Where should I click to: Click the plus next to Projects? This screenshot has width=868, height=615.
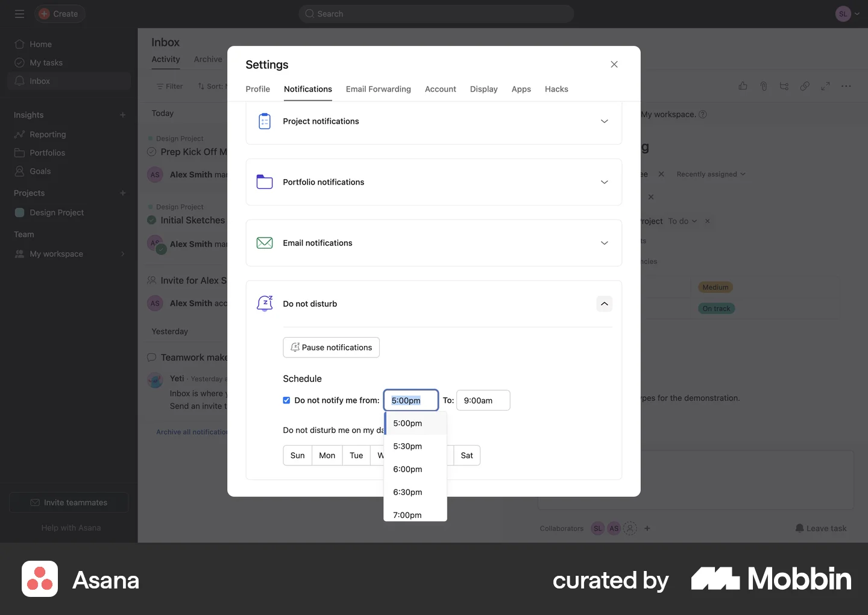pyautogui.click(x=123, y=193)
